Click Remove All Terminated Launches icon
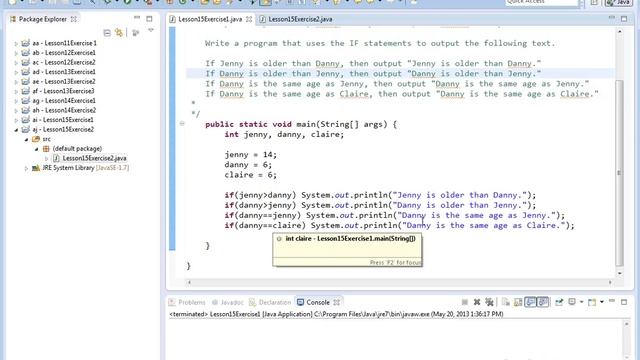Viewport: 640px width, 360px height. click(489, 302)
